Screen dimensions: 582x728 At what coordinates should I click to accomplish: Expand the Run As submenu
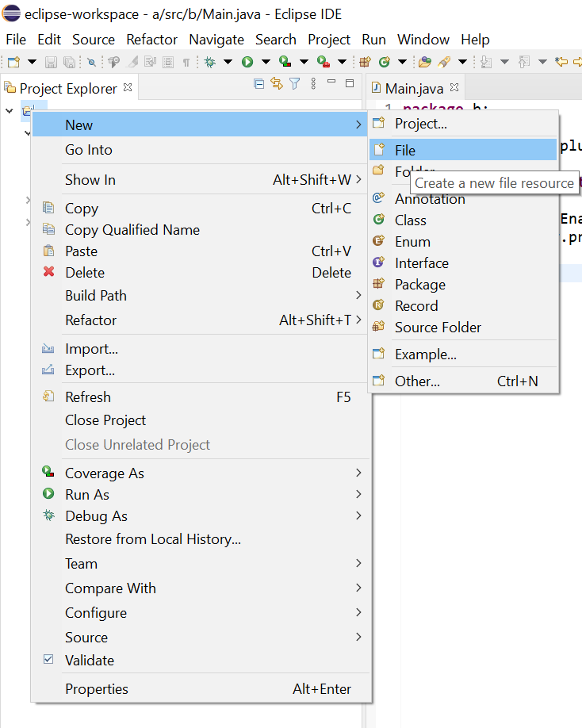[x=201, y=495]
